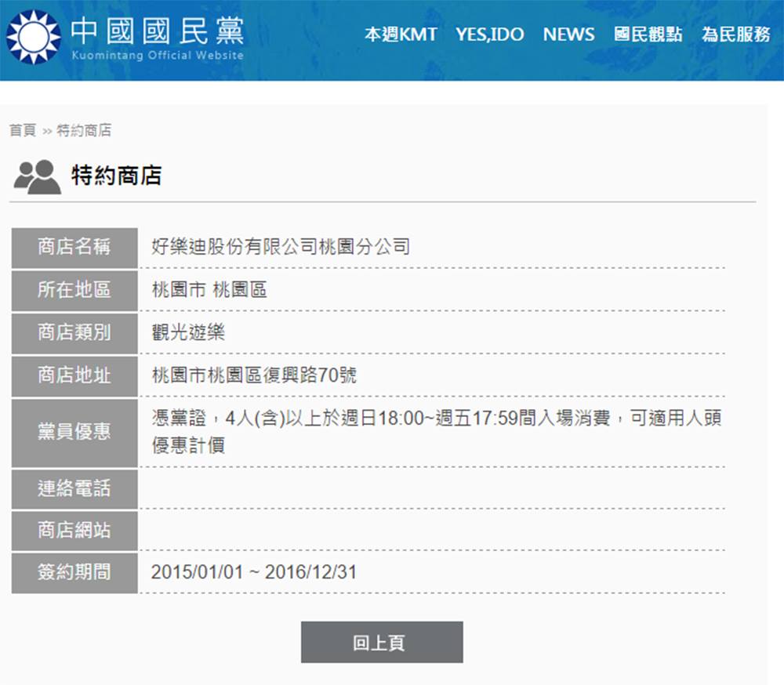Go to the YES,IDO section

tap(490, 34)
